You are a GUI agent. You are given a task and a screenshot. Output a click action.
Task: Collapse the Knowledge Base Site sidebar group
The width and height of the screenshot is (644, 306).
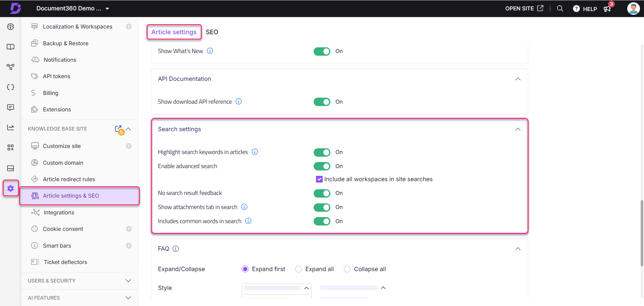[x=128, y=129]
